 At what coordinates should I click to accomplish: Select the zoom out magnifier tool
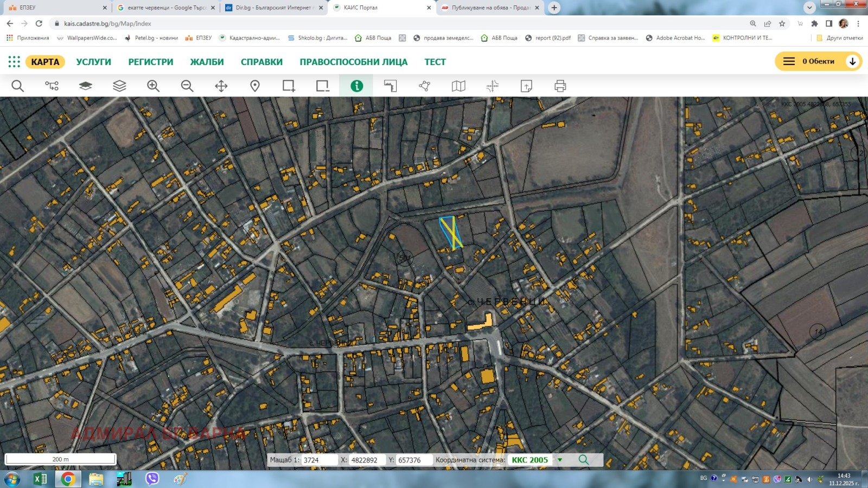[187, 86]
